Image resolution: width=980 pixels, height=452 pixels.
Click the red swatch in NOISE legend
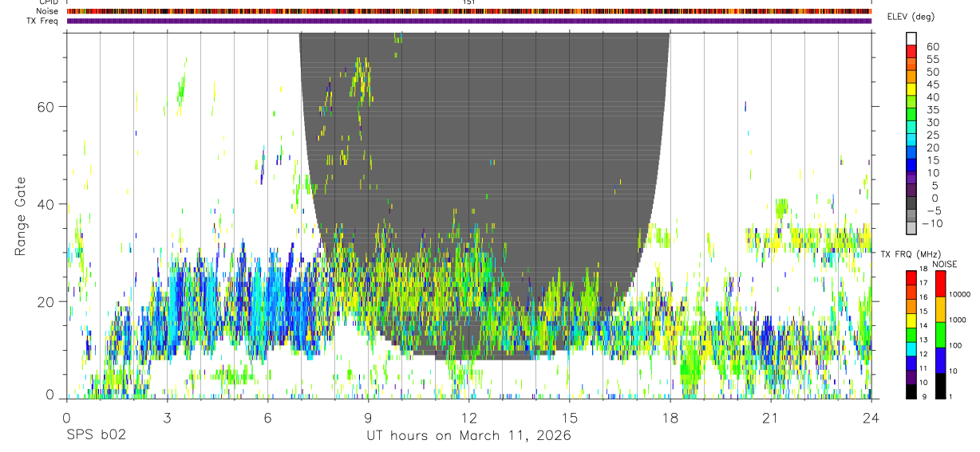click(x=940, y=284)
